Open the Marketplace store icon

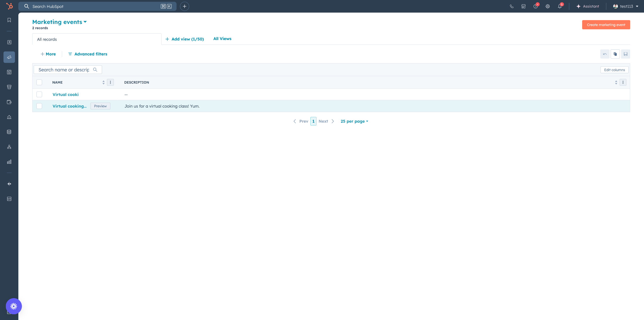(x=524, y=7)
